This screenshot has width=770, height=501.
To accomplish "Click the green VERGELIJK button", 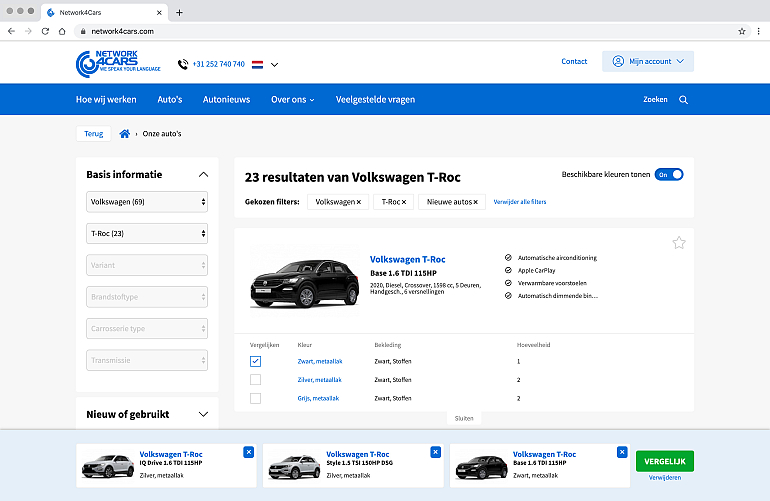I will [x=664, y=461].
